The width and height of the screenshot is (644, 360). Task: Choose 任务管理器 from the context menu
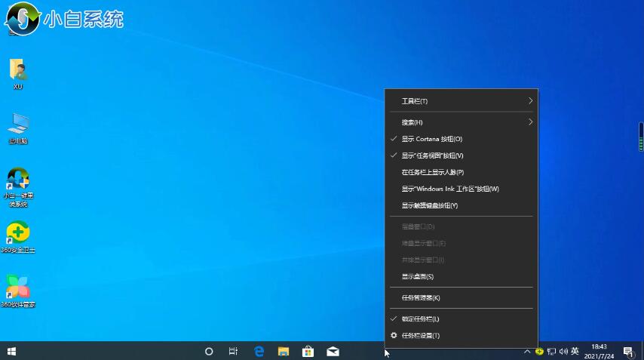click(421, 297)
